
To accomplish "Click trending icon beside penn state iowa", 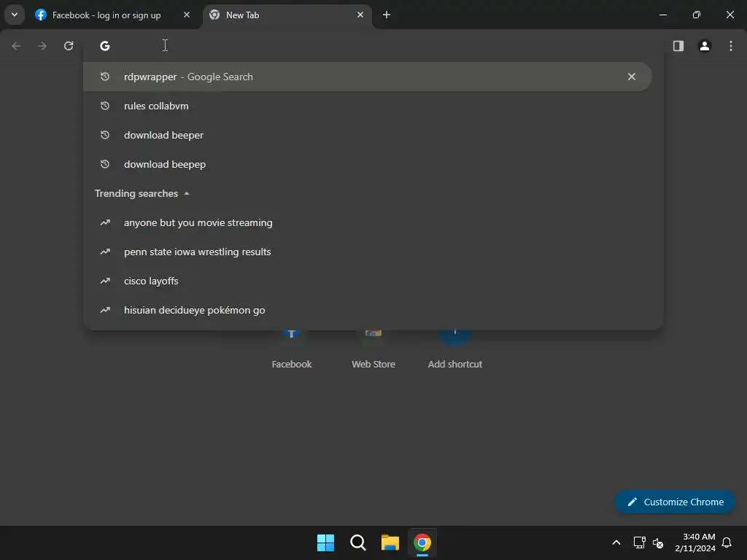I will tap(105, 252).
